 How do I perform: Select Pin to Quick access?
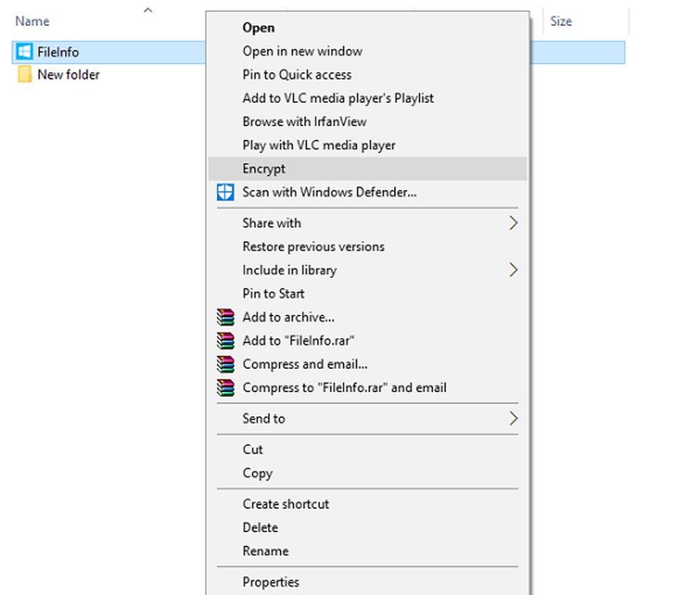297,75
